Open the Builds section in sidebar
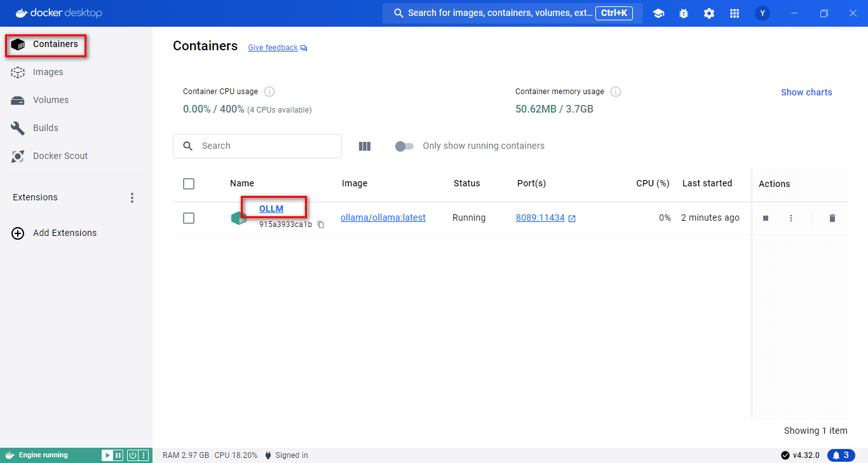The image size is (868, 463). [x=76, y=128]
